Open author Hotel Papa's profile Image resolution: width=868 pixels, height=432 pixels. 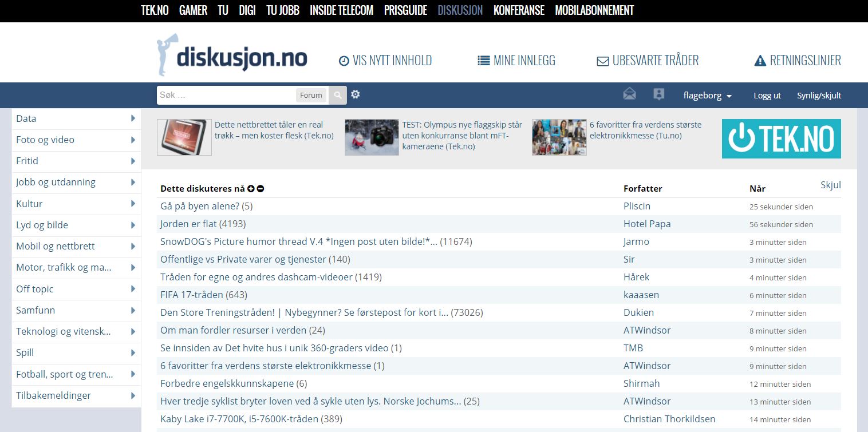(x=647, y=224)
